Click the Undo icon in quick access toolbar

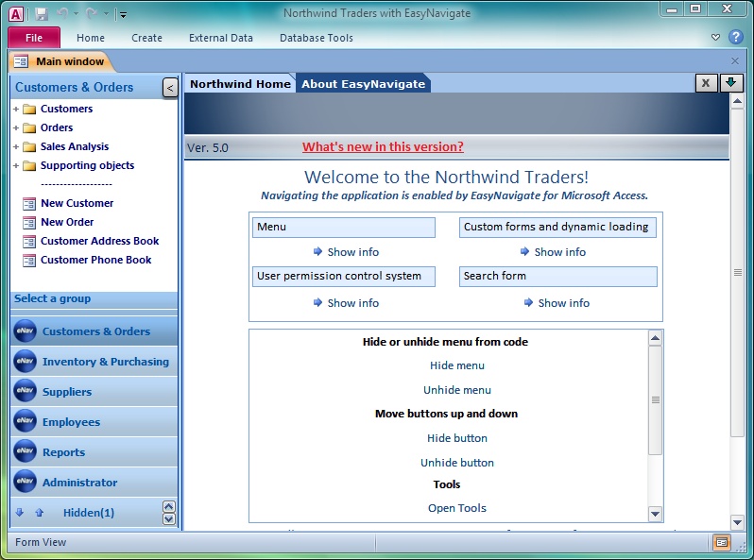62,13
